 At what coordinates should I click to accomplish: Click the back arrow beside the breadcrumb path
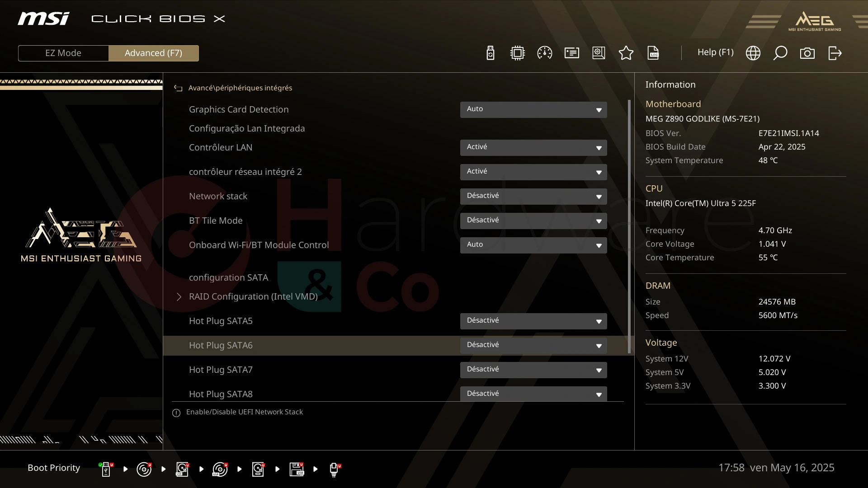(178, 88)
